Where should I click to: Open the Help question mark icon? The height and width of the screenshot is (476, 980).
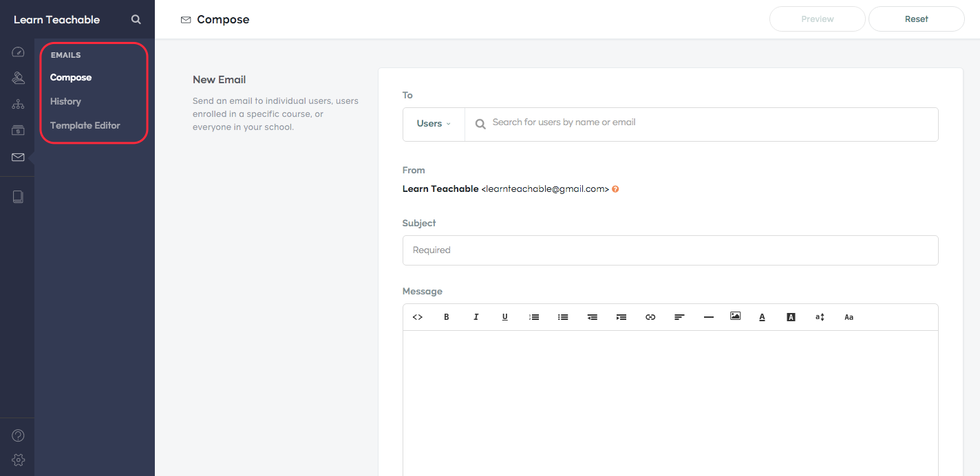point(19,435)
